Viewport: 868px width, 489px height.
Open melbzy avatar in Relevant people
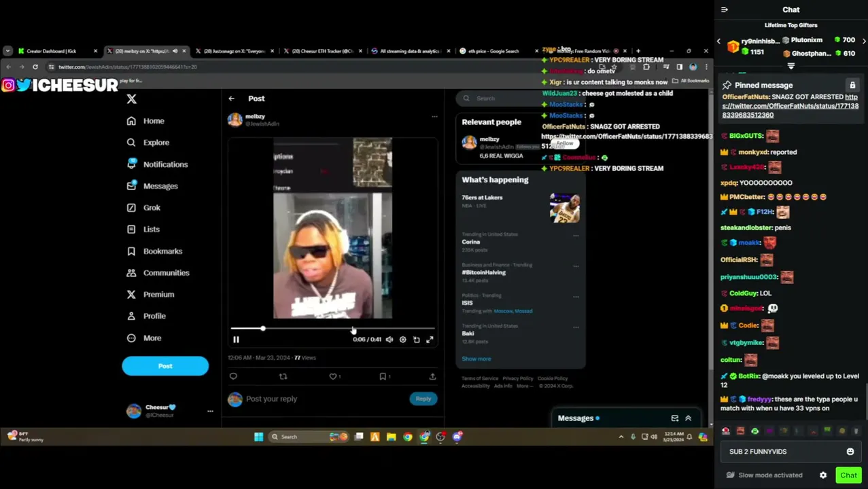[x=469, y=143]
